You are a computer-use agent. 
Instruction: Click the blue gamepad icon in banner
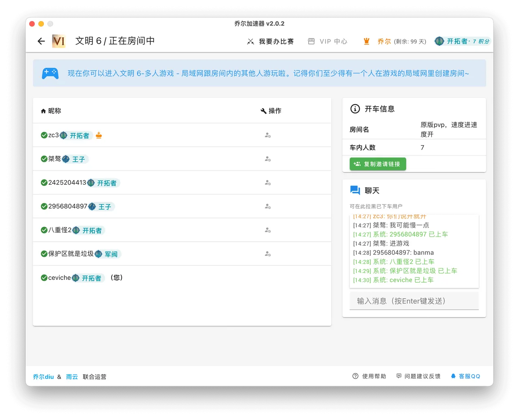[x=50, y=73]
